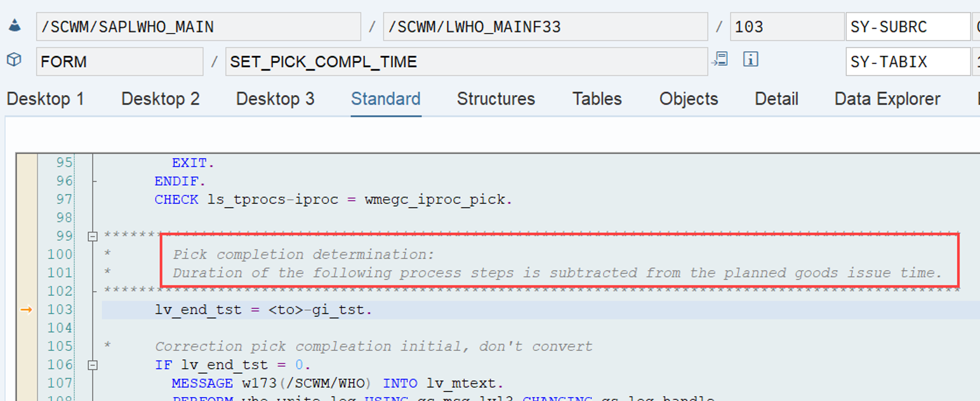The height and width of the screenshot is (401, 980).
Task: Click the lv_end_tst = <to>-gi_tst. line
Action: pyautogui.click(x=263, y=310)
